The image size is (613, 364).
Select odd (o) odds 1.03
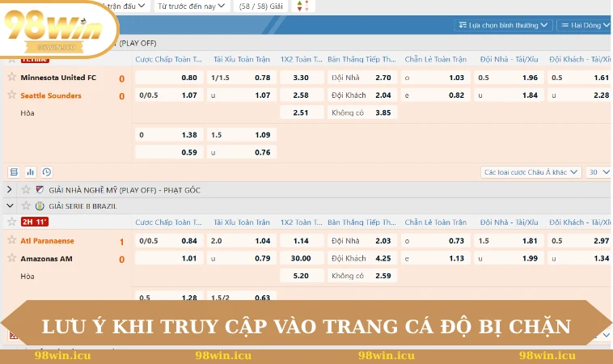point(435,78)
